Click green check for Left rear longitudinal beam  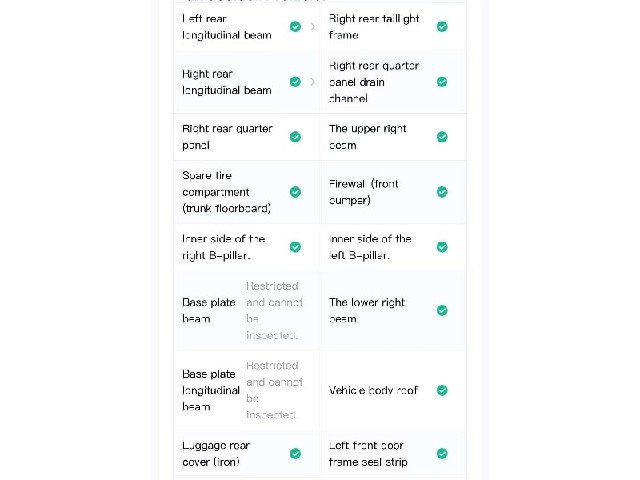click(x=295, y=27)
